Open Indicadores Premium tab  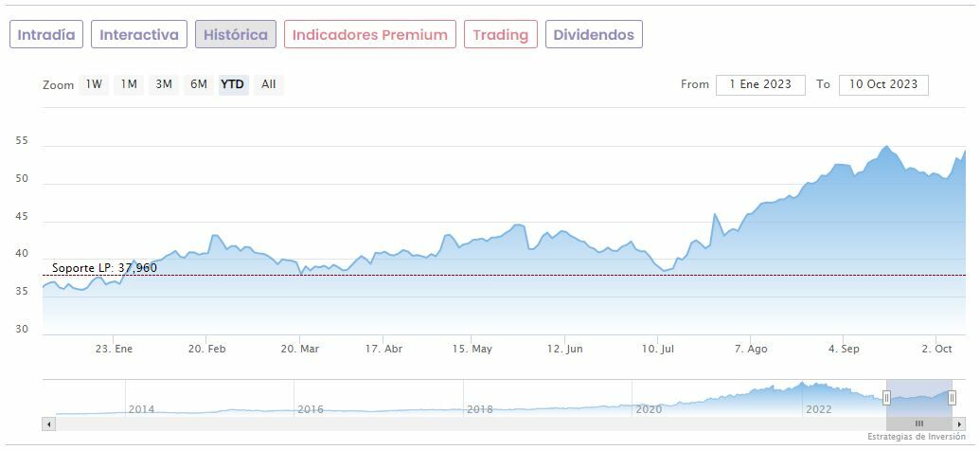pos(369,35)
